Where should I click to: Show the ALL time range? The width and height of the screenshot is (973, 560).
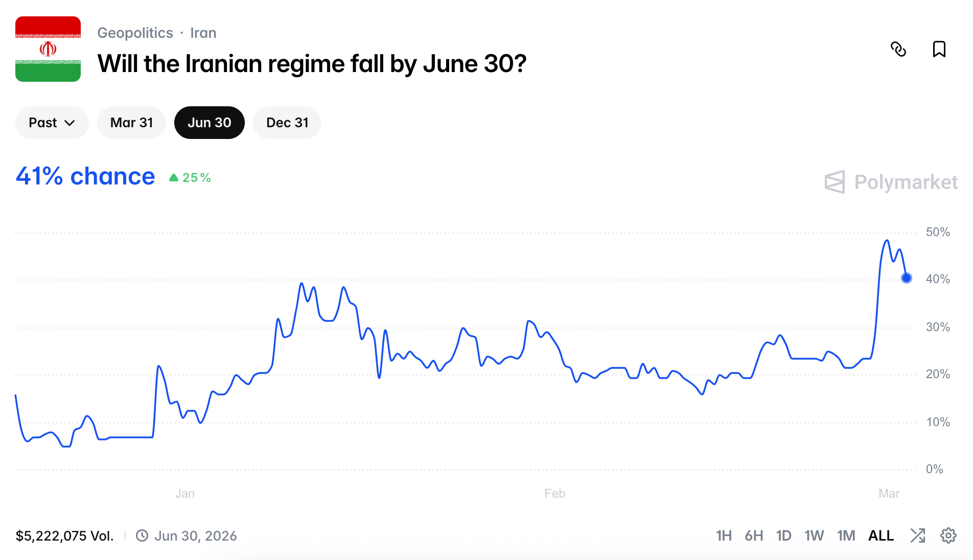(x=881, y=535)
